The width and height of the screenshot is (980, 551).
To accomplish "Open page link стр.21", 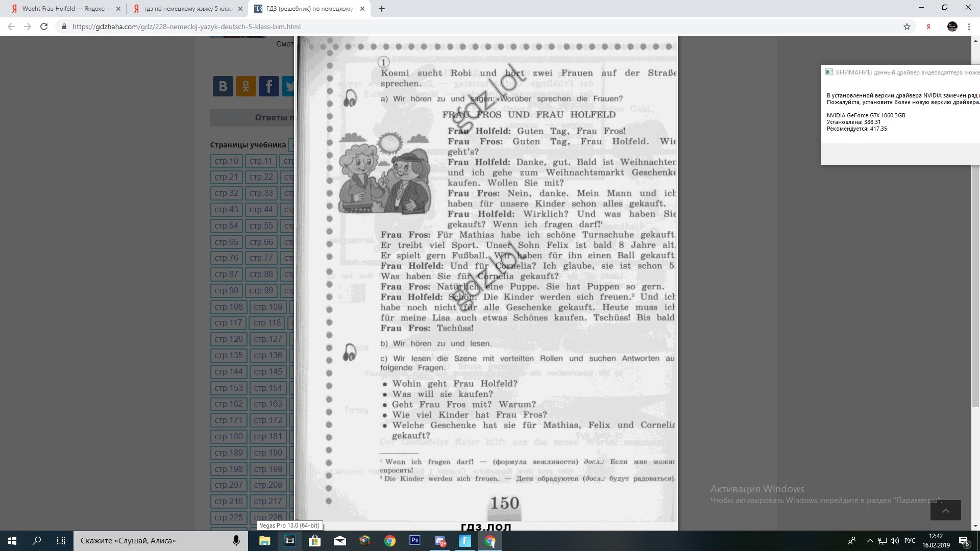I will point(226,177).
